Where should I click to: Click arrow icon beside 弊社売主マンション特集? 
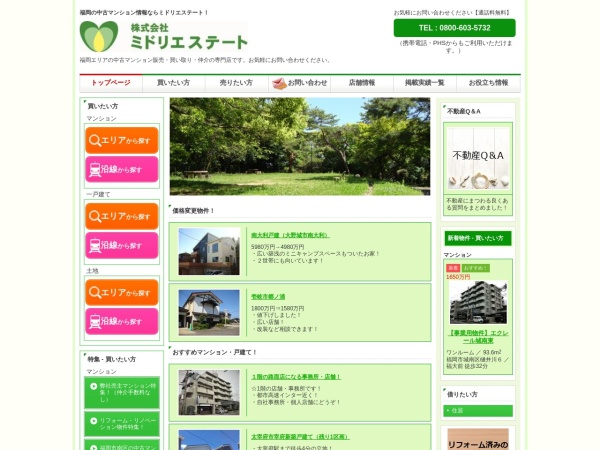pyautogui.click(x=93, y=386)
